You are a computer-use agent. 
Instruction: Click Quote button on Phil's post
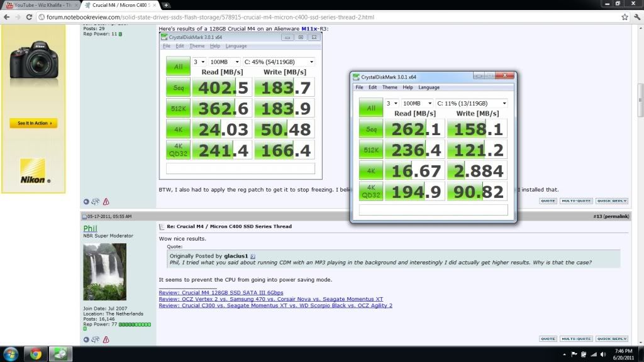pos(548,339)
